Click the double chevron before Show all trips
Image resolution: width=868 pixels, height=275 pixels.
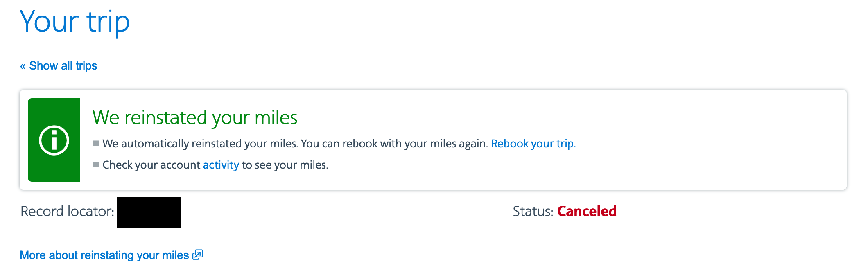23,66
